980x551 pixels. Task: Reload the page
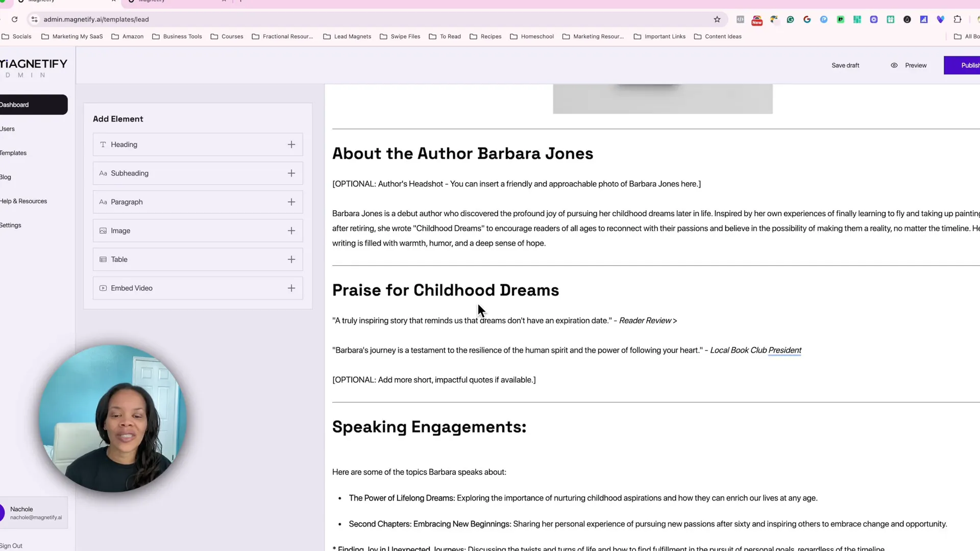[15, 19]
